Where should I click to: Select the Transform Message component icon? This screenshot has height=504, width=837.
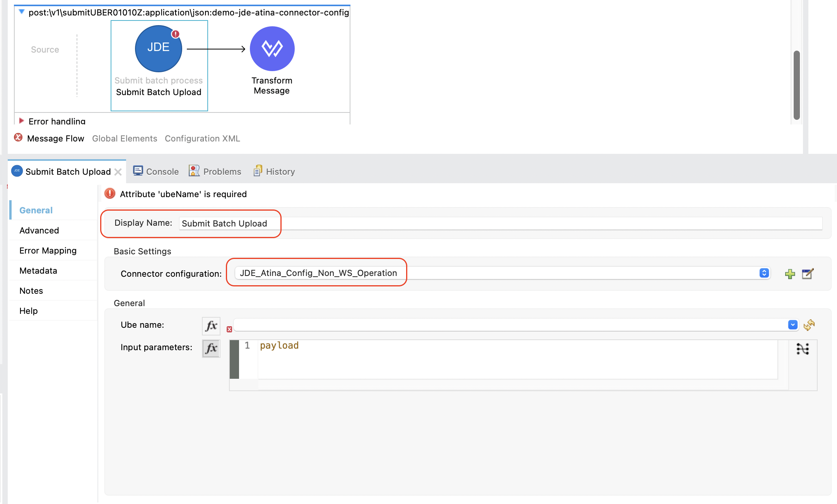272,49
